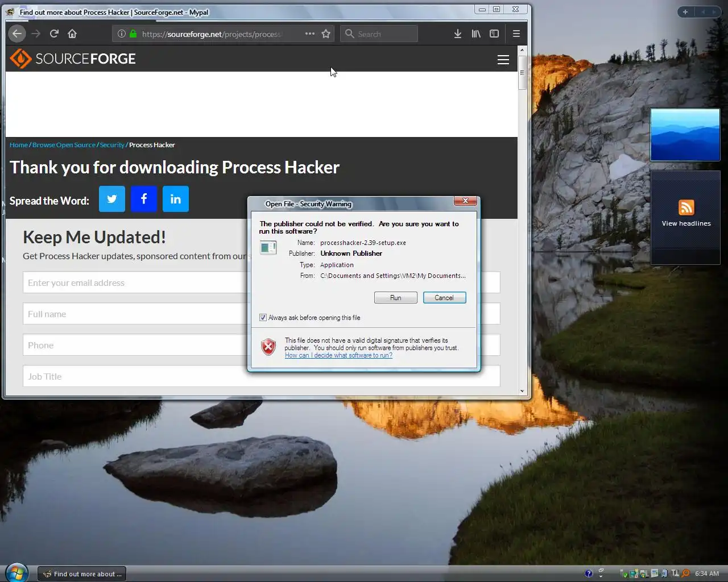This screenshot has height=582, width=728.
Task: Share on Twitter button
Action: [x=112, y=199]
